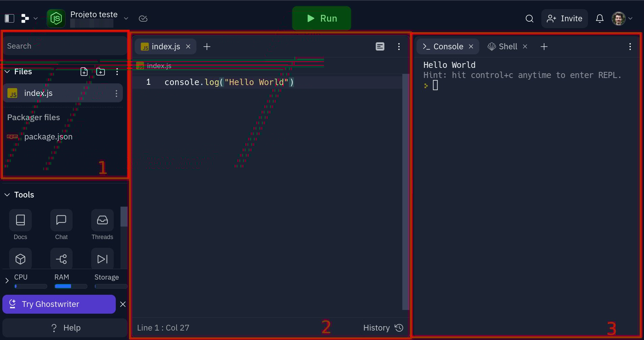This screenshot has width=644, height=340.
Task: Click line number 1 in gutter
Action: click(x=148, y=82)
